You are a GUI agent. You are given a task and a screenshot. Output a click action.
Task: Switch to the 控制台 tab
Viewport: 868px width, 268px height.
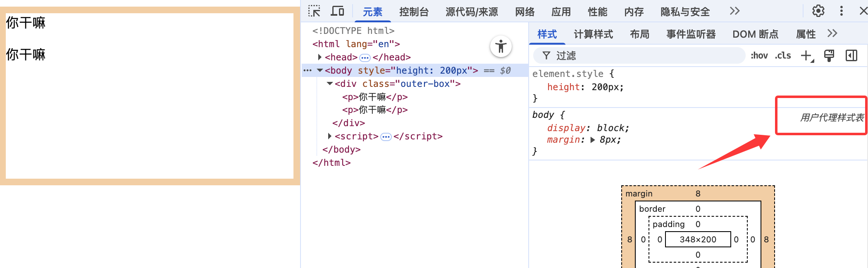coord(414,12)
